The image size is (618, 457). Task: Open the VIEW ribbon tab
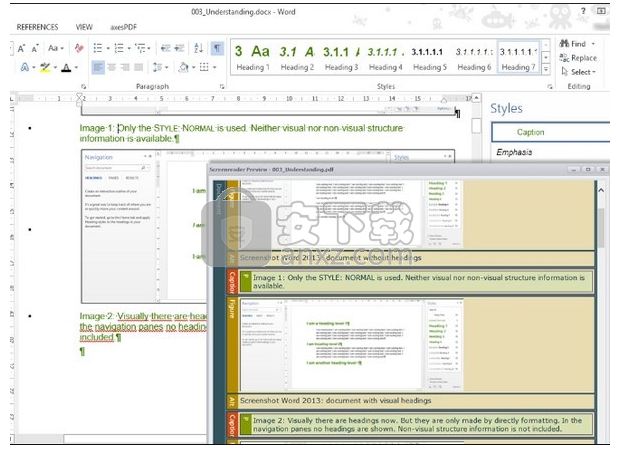click(x=84, y=27)
